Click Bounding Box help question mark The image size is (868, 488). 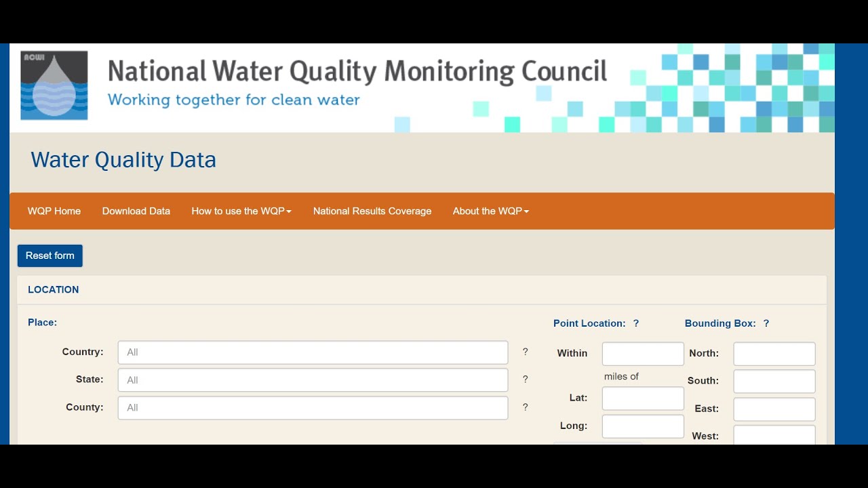[x=766, y=323]
